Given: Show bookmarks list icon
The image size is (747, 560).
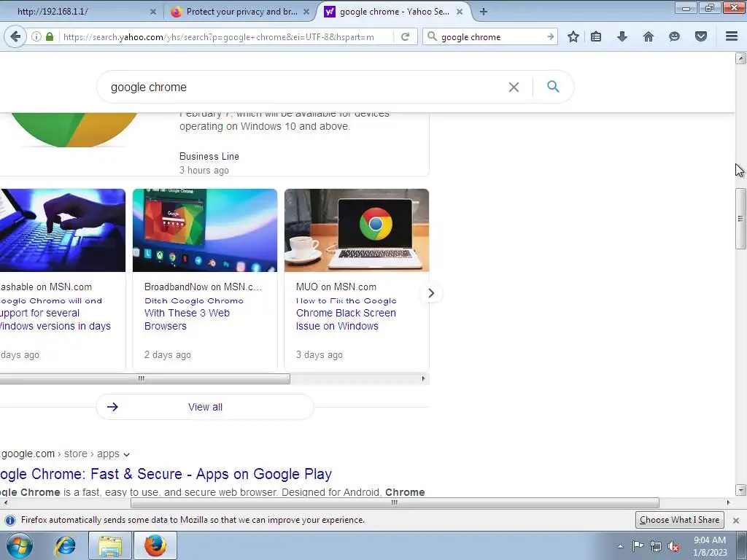Looking at the screenshot, I should tap(596, 36).
